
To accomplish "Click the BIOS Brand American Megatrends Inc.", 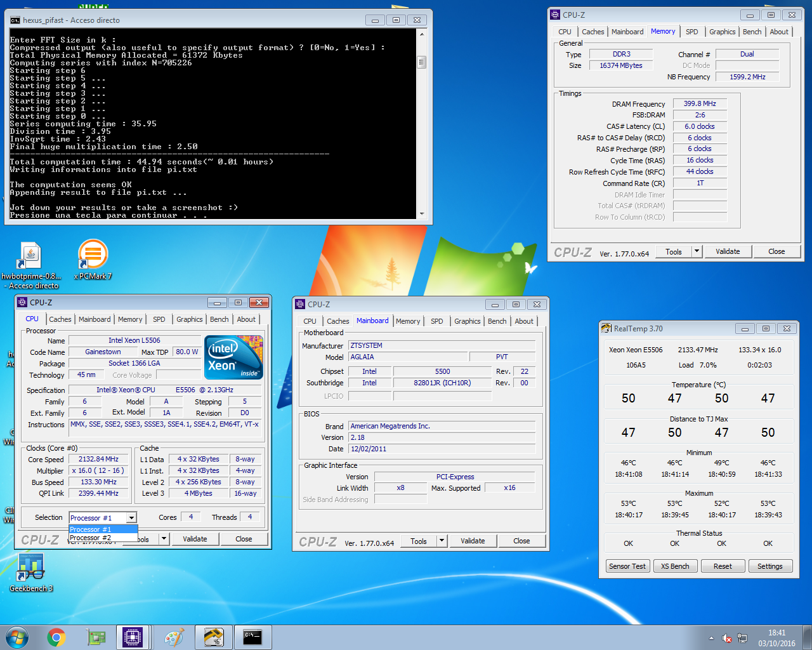I will tap(442, 426).
